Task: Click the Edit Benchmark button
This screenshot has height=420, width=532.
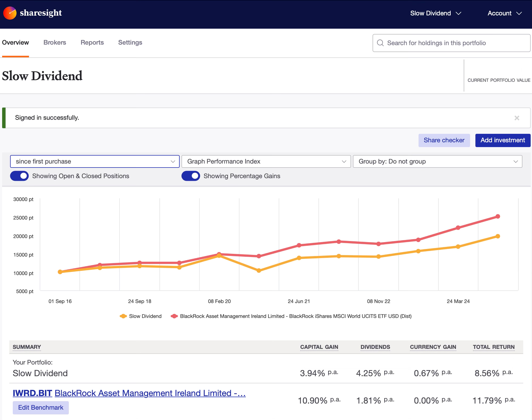Action: point(41,408)
